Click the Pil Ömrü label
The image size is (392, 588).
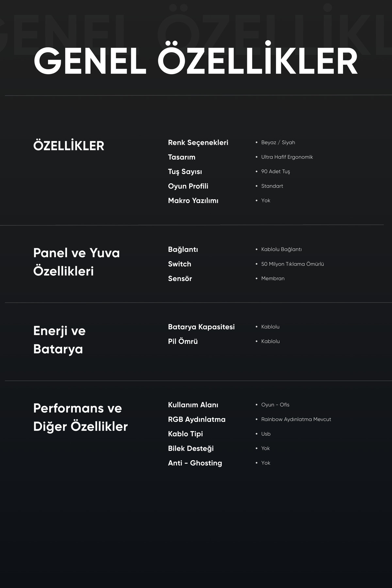(x=183, y=341)
